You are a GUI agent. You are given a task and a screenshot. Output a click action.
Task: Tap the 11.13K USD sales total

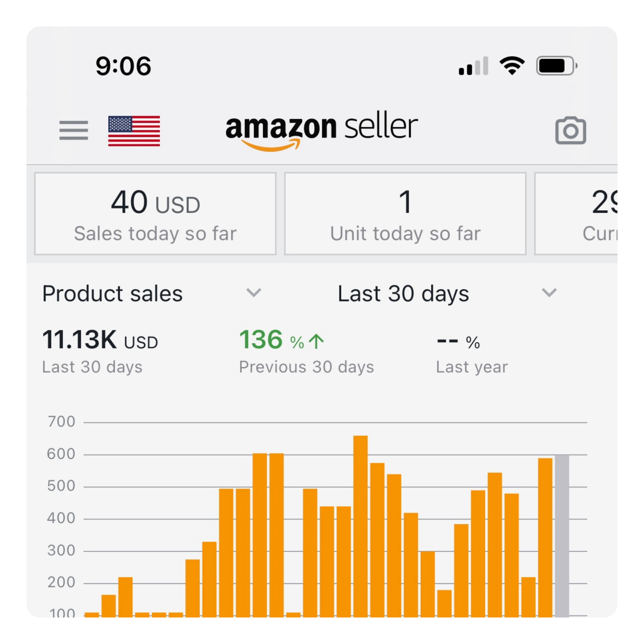(x=100, y=340)
